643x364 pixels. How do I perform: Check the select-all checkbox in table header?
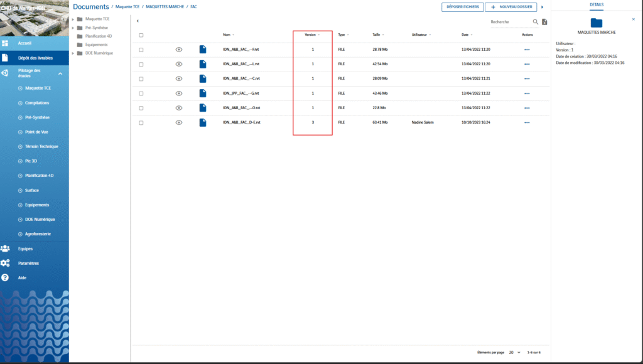point(141,35)
